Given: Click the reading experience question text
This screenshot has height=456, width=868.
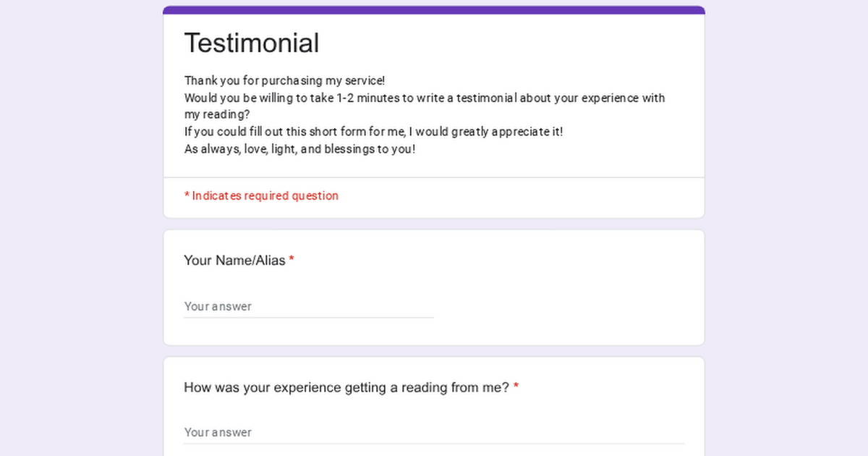Looking at the screenshot, I should (x=346, y=388).
